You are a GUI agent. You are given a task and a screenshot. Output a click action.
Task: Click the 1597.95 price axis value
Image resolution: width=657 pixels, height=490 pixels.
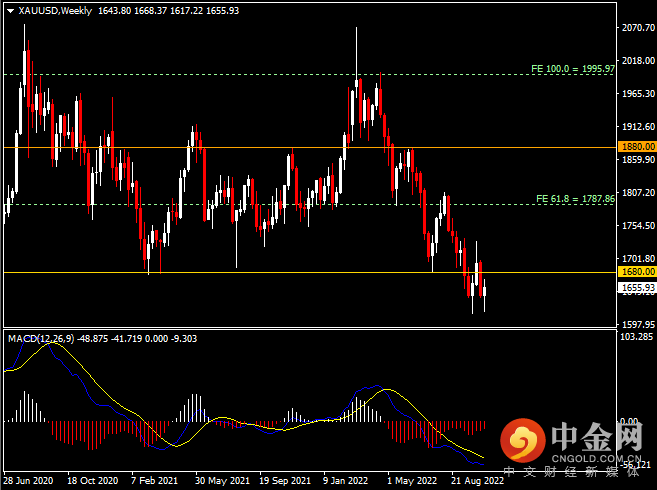(638, 324)
